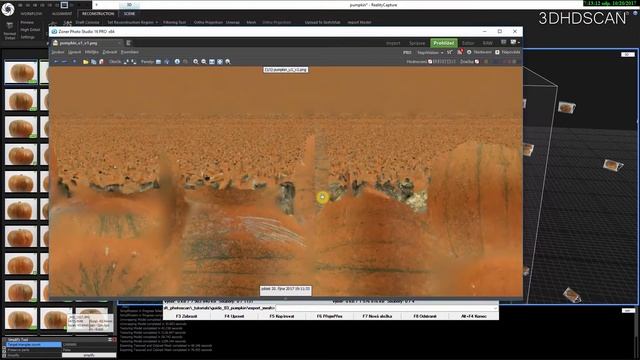Click the Značka color label control
This screenshot has width=640, height=360.
pyautogui.click(x=470, y=62)
